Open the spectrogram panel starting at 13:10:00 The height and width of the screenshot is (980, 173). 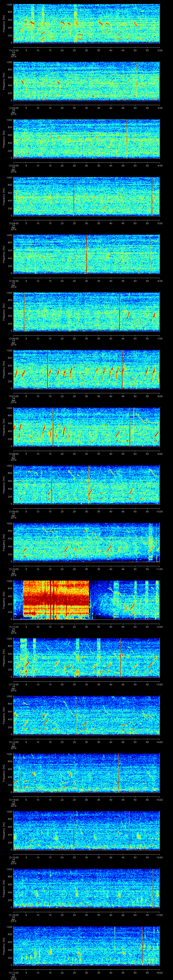(x=87, y=542)
